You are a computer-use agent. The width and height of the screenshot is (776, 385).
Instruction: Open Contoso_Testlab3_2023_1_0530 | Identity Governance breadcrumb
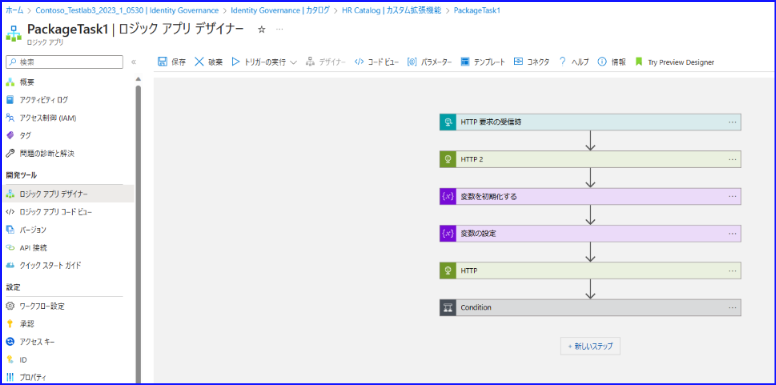(x=127, y=10)
